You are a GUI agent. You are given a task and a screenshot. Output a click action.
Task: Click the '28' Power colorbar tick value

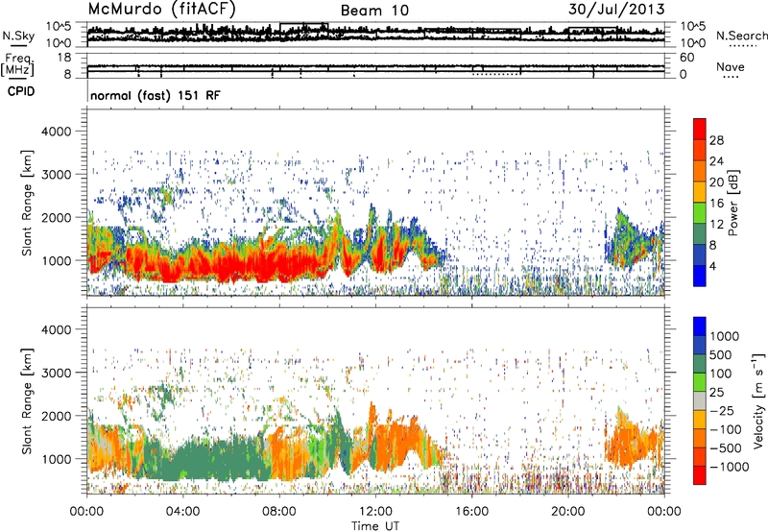click(x=716, y=140)
